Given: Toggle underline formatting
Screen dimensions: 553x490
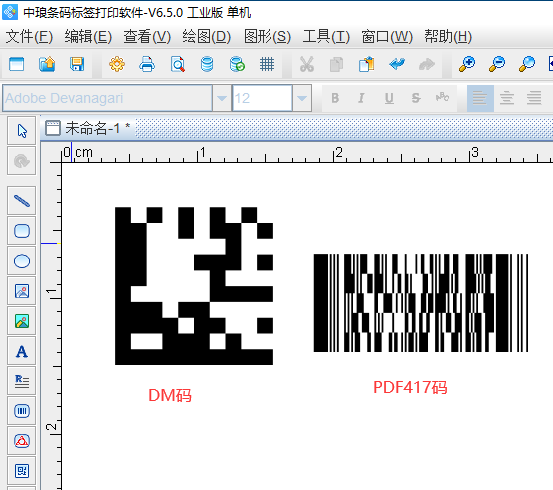Looking at the screenshot, I should pyautogui.click(x=389, y=98).
